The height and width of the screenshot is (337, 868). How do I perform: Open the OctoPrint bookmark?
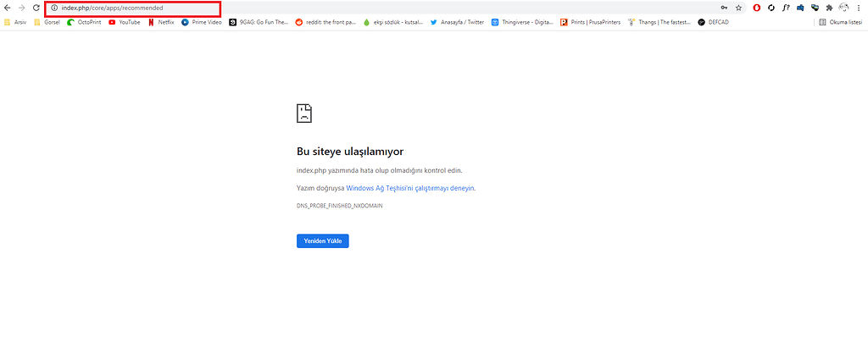84,23
